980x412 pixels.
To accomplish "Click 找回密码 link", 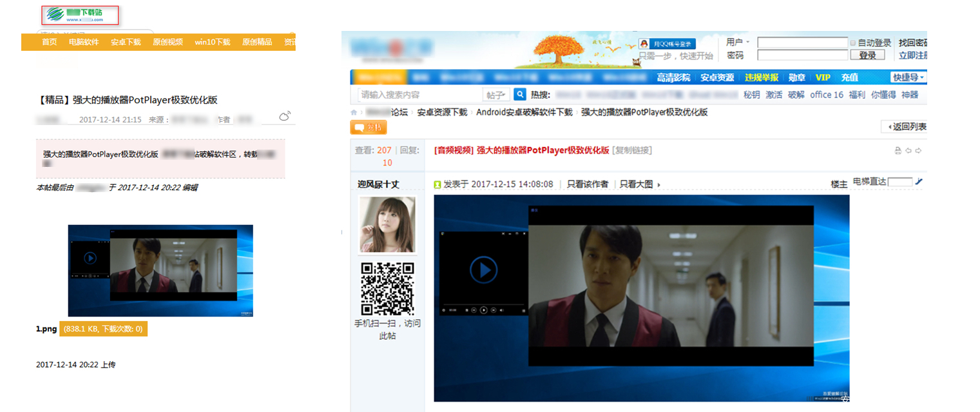I will (913, 43).
